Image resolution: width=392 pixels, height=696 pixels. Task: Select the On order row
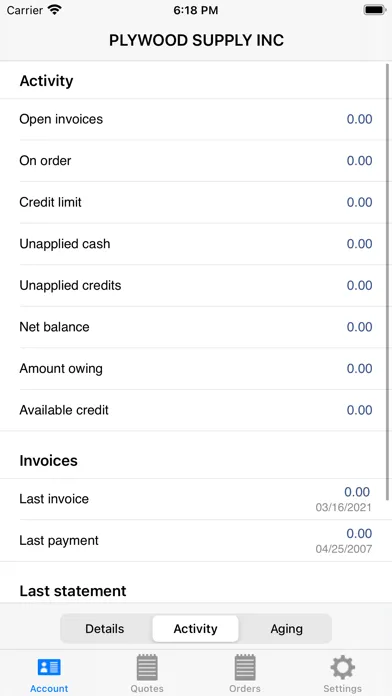196,161
